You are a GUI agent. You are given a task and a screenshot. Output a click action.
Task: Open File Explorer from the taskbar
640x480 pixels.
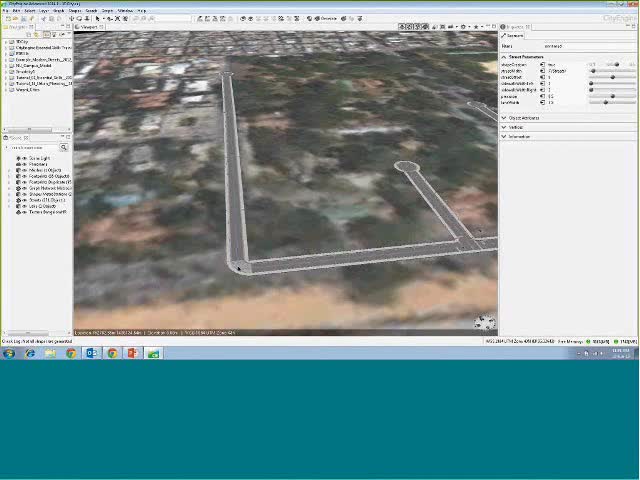tap(50, 353)
